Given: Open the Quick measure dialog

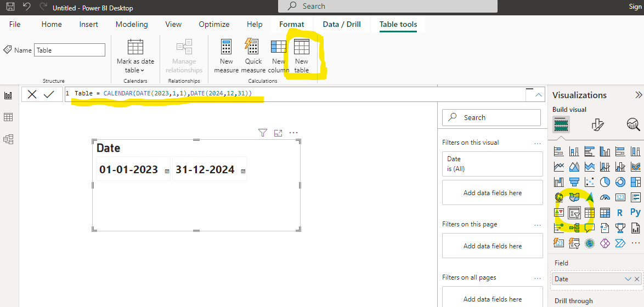Looking at the screenshot, I should pos(253,56).
